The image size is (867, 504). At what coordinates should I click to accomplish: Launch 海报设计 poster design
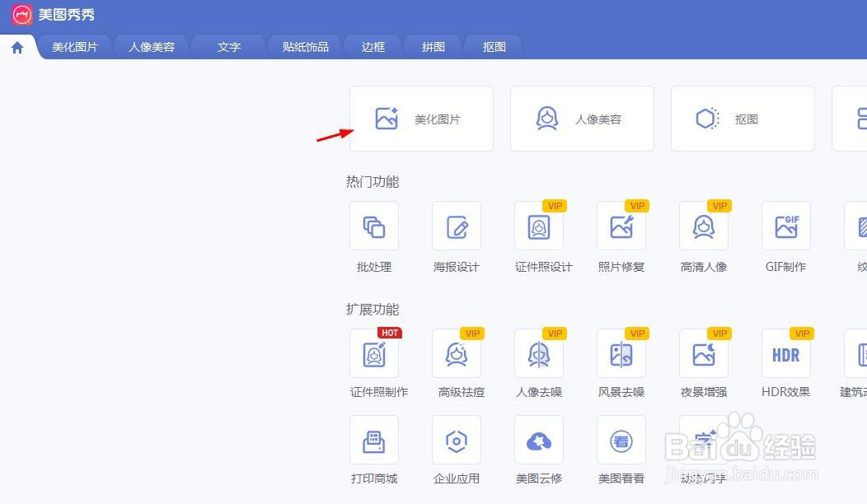coord(456,235)
